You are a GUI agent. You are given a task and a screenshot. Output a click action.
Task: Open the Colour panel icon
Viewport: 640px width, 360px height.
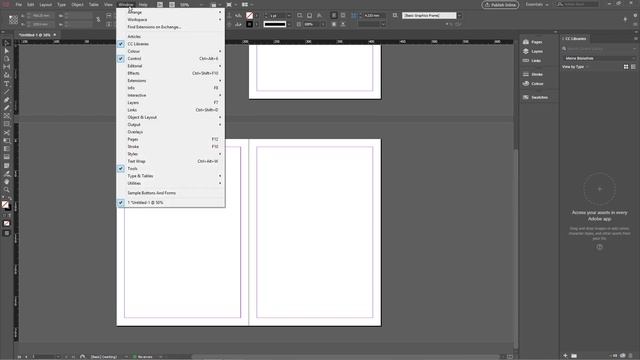tap(526, 84)
